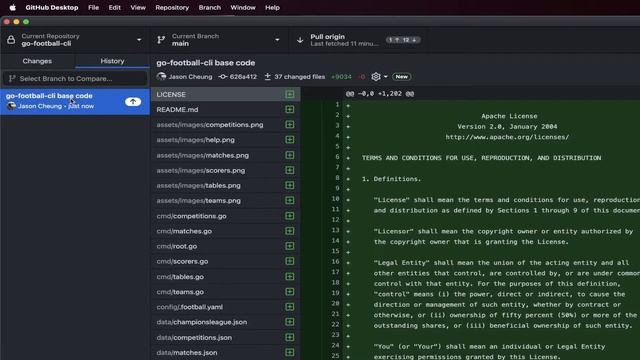Open the Help menu

pyautogui.click(x=272, y=7)
